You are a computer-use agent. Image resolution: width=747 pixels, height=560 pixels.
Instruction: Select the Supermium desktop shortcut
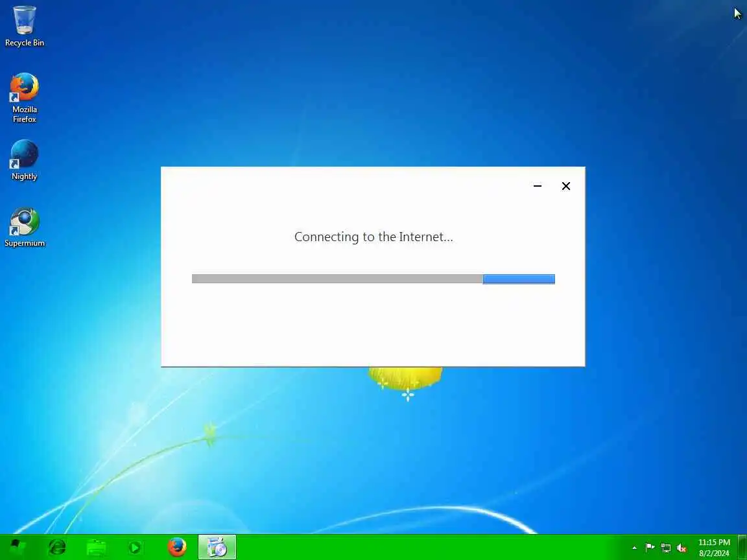(x=24, y=227)
